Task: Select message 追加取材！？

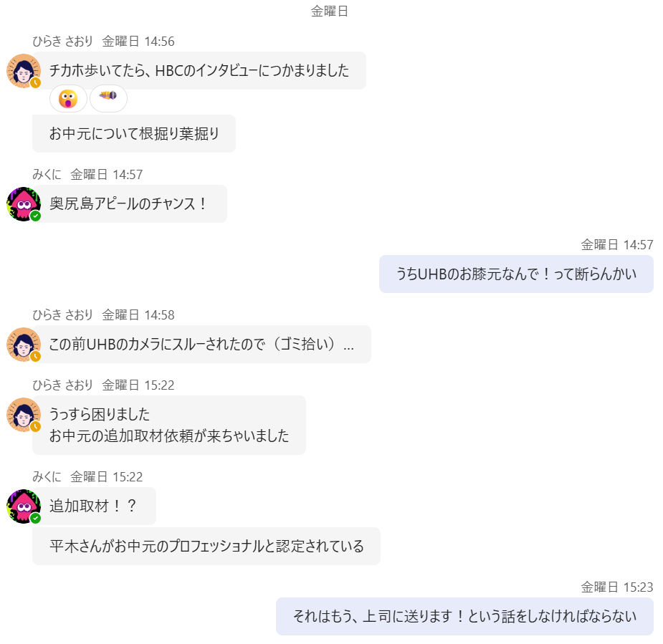Action: [95, 506]
